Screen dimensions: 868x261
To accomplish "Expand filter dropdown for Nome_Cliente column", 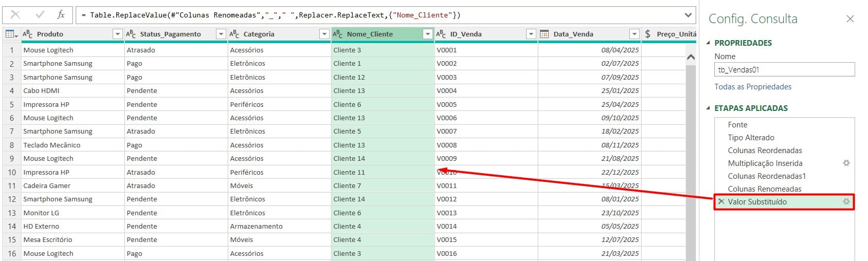I will pyautogui.click(x=427, y=34).
